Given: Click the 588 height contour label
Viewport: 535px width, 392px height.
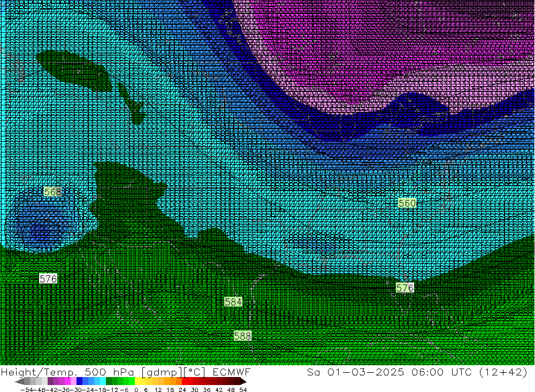Looking at the screenshot, I should click(x=242, y=336).
